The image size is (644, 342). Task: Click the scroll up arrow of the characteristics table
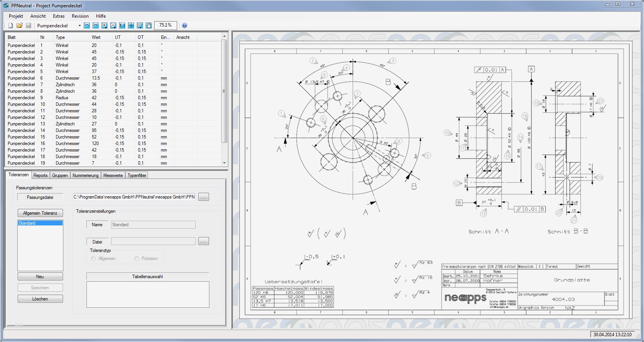[x=224, y=36]
